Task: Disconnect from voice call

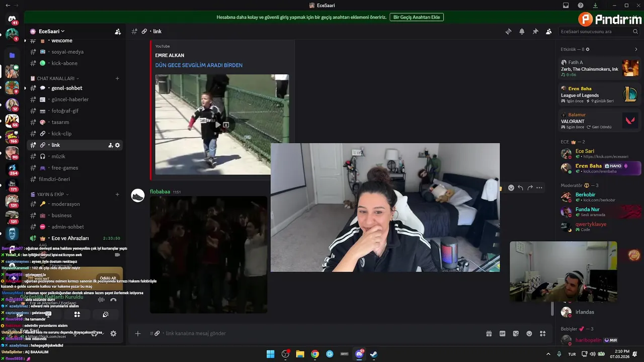Action: coord(113,300)
